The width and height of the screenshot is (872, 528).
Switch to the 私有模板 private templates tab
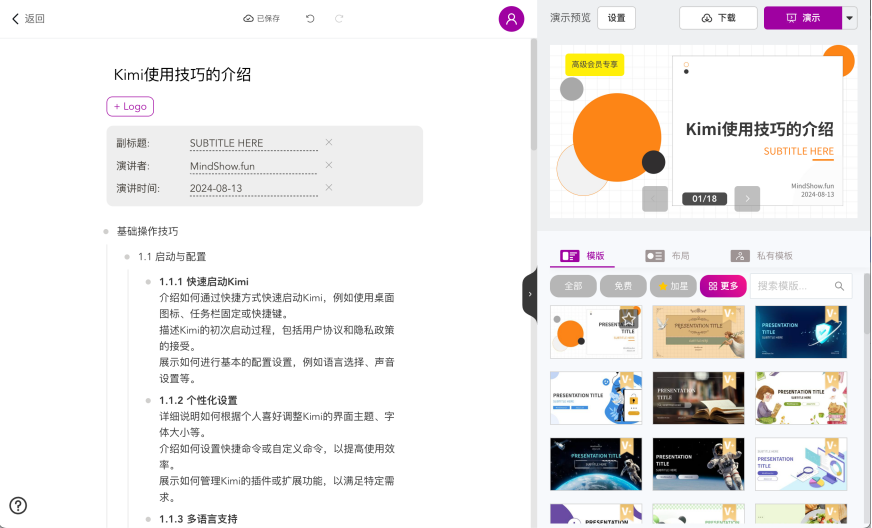[761, 256]
